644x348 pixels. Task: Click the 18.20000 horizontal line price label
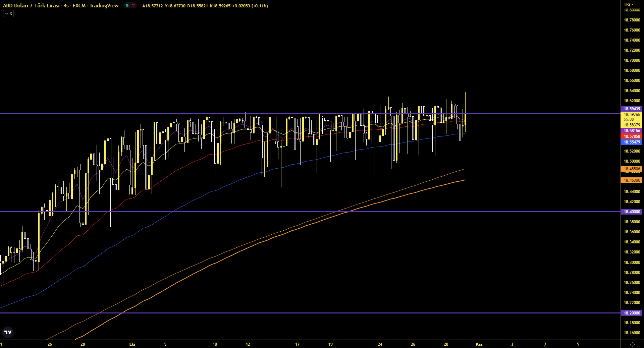click(632, 313)
